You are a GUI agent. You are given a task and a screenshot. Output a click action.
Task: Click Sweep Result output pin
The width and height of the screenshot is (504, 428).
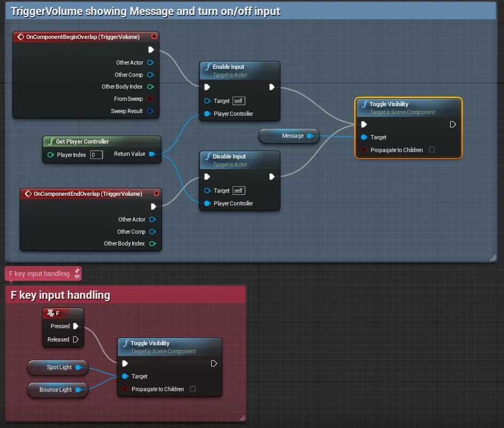pyautogui.click(x=150, y=111)
